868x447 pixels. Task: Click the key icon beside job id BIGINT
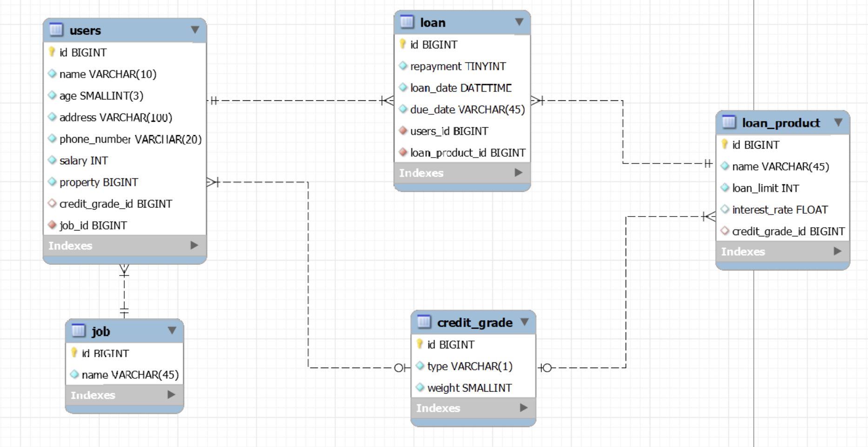(74, 352)
